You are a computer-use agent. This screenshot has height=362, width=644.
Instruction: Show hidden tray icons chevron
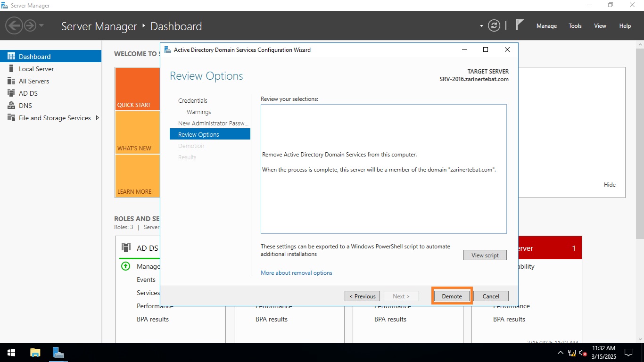tap(560, 353)
